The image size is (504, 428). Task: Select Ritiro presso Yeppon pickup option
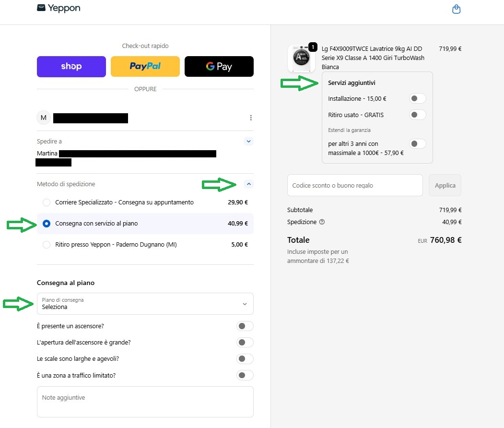[x=145, y=245]
